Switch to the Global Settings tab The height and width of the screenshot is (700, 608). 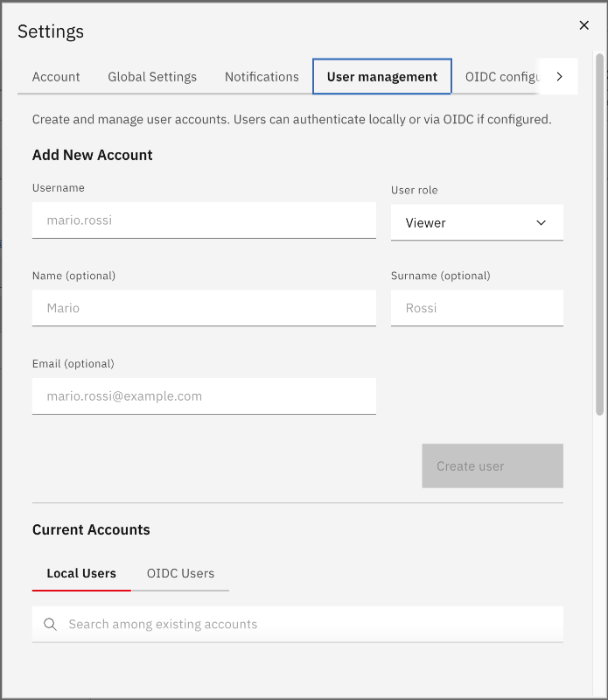point(152,77)
